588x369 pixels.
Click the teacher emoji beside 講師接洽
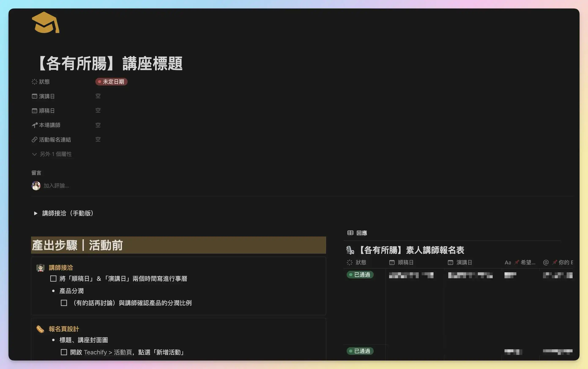pos(40,268)
